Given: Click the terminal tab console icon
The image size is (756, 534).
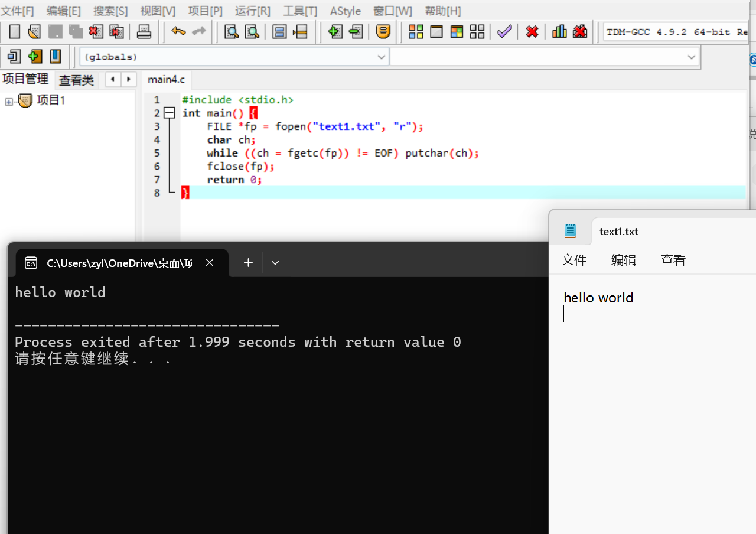Looking at the screenshot, I should click(31, 263).
